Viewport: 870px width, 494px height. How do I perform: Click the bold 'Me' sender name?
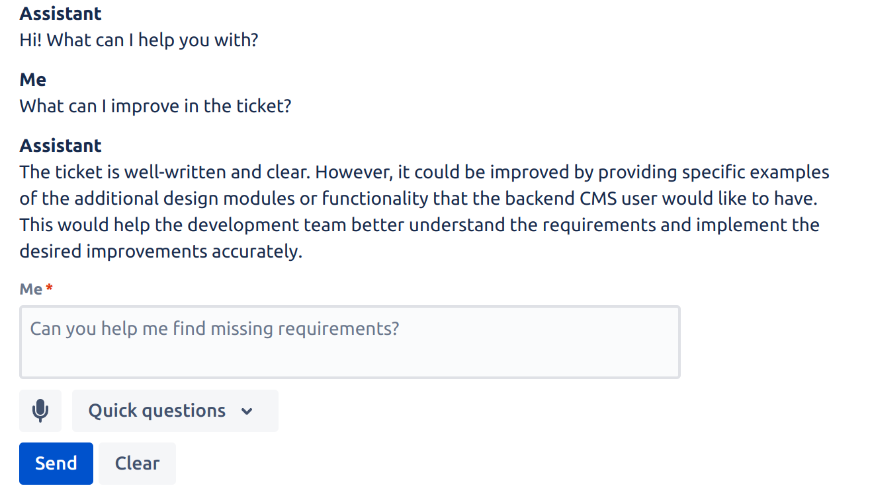[33, 80]
